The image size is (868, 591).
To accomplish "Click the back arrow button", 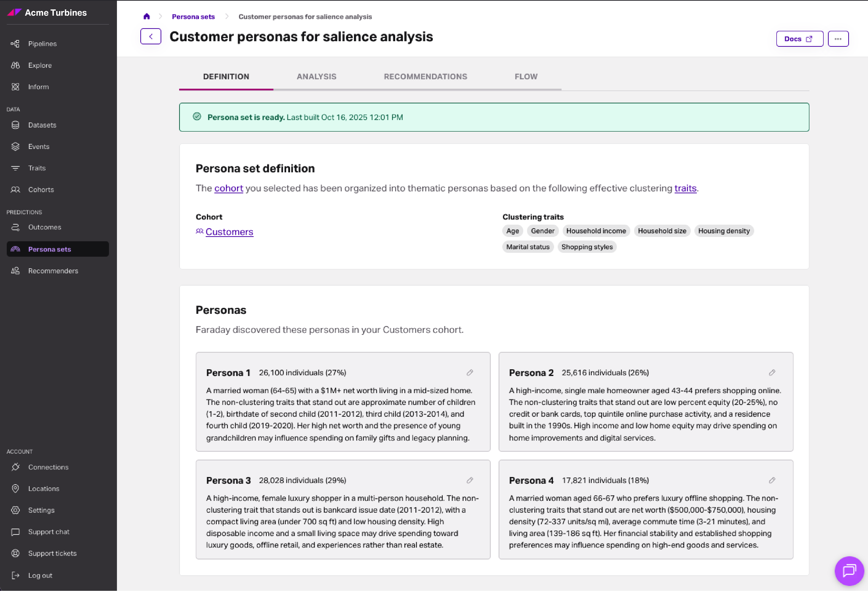I will coord(150,37).
